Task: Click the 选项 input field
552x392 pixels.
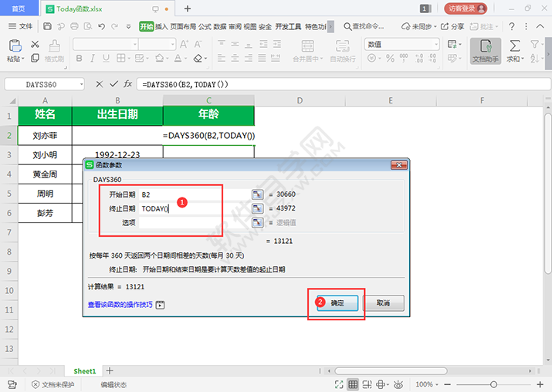Action: (193, 222)
